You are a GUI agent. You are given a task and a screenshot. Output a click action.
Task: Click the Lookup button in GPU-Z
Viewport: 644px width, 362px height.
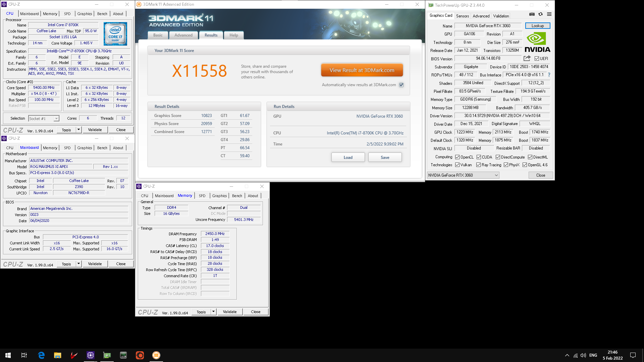537,26
